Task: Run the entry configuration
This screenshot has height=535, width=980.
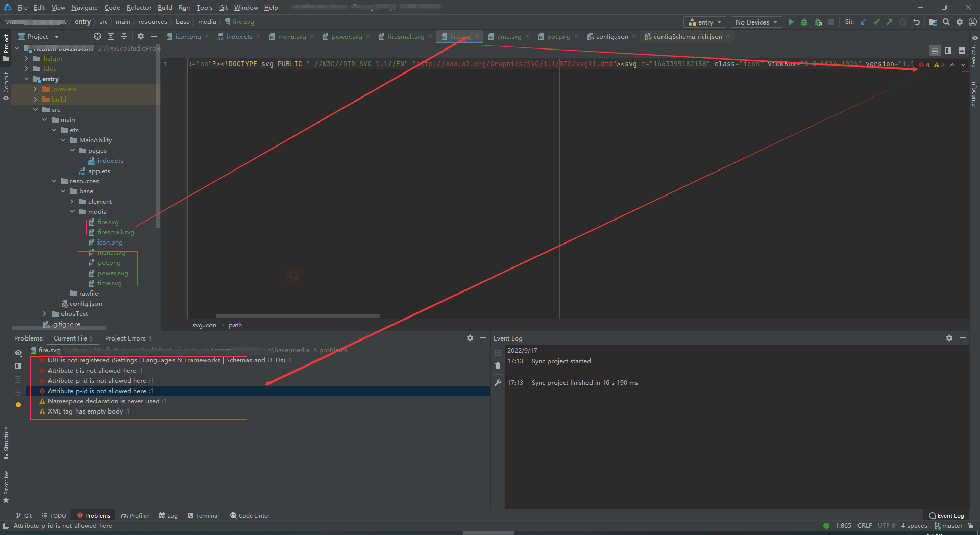Action: click(x=791, y=22)
